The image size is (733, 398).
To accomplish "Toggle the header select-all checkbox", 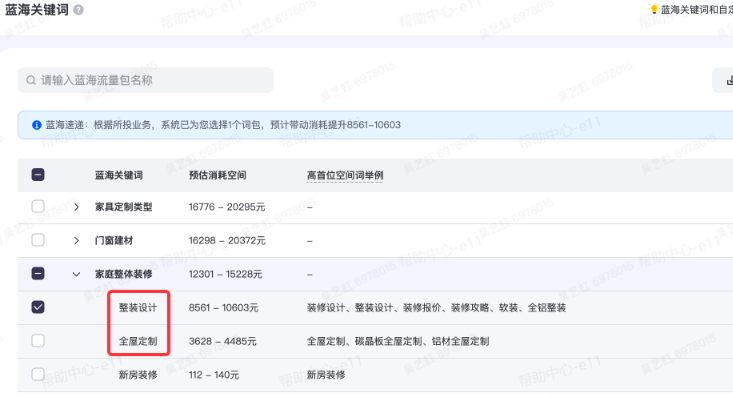I will (x=38, y=175).
